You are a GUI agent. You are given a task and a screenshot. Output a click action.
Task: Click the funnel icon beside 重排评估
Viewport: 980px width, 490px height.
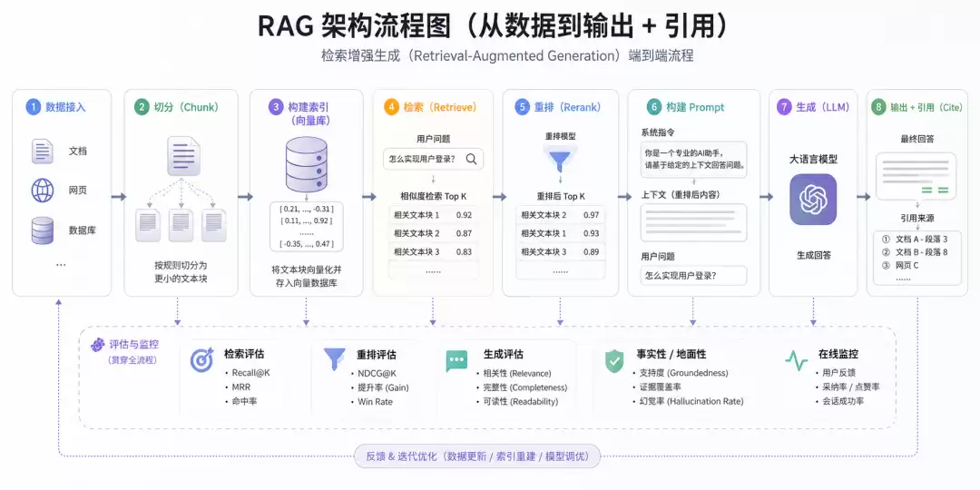coord(334,358)
